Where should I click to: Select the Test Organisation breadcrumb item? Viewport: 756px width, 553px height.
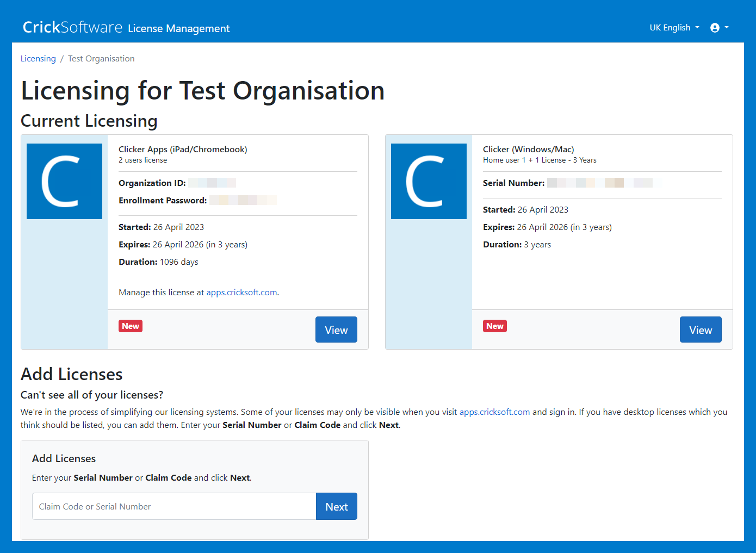click(101, 59)
